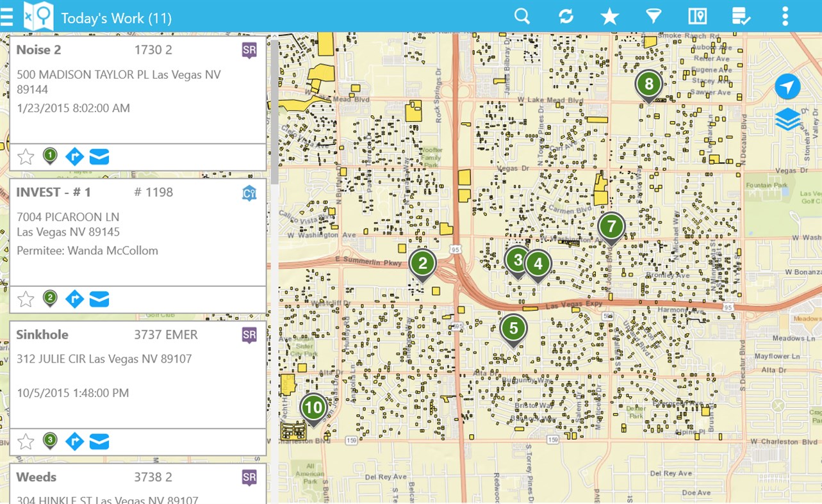The height and width of the screenshot is (504, 822).
Task: Open the filter funnel
Action: coord(653,16)
